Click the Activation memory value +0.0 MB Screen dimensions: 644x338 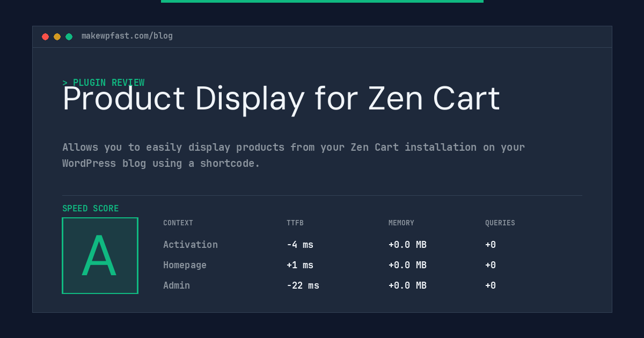click(x=407, y=245)
